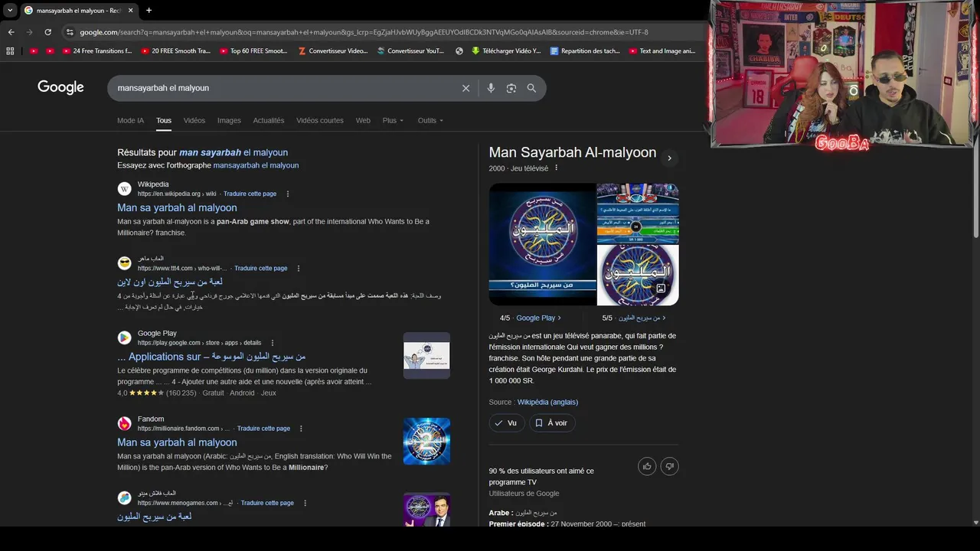
Task: Start voice search with the microphone icon
Action: (x=491, y=88)
